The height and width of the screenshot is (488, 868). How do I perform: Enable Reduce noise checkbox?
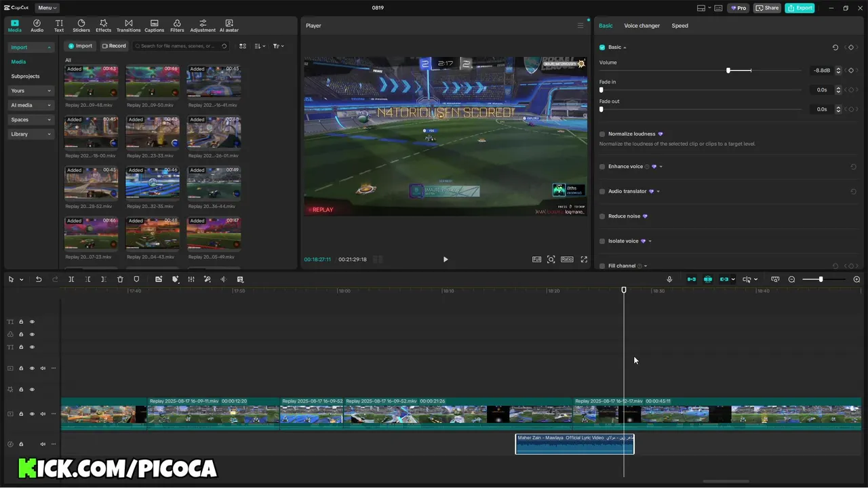pos(602,216)
